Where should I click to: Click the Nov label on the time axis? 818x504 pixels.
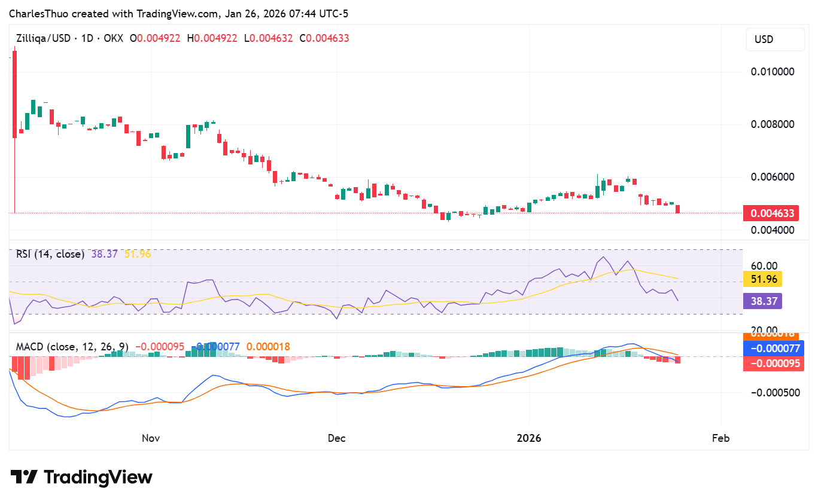pyautogui.click(x=151, y=438)
